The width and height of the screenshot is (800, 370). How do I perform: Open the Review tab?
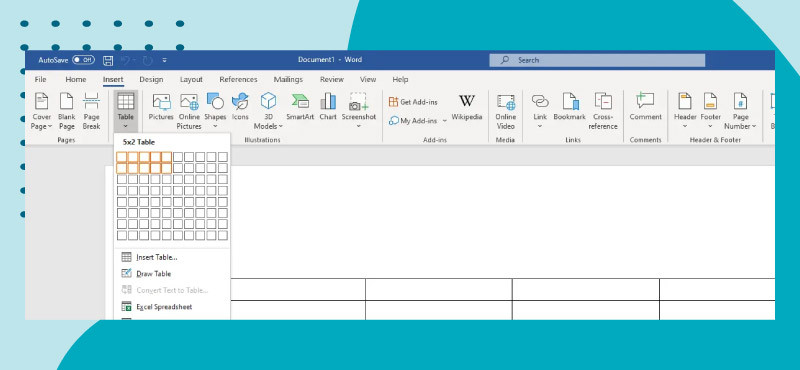click(332, 80)
